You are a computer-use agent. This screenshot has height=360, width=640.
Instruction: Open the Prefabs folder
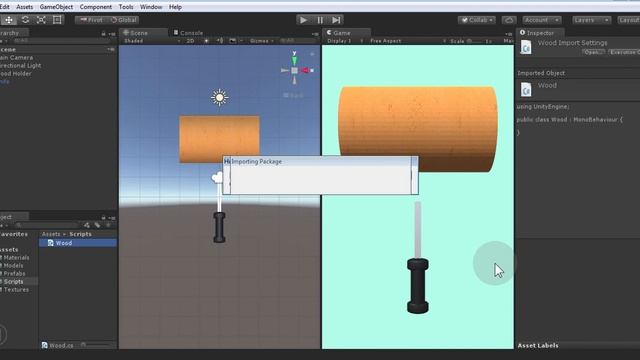[x=13, y=273]
